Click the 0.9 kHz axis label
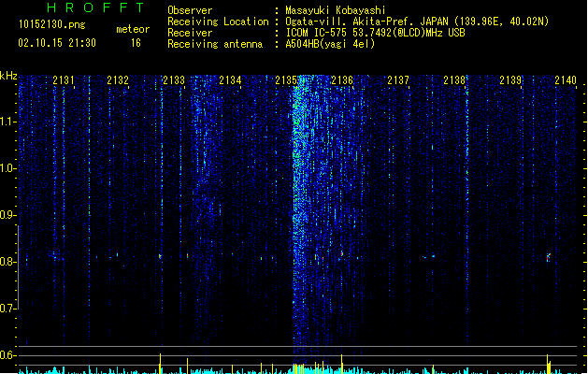This screenshot has width=588, height=374. 7,215
